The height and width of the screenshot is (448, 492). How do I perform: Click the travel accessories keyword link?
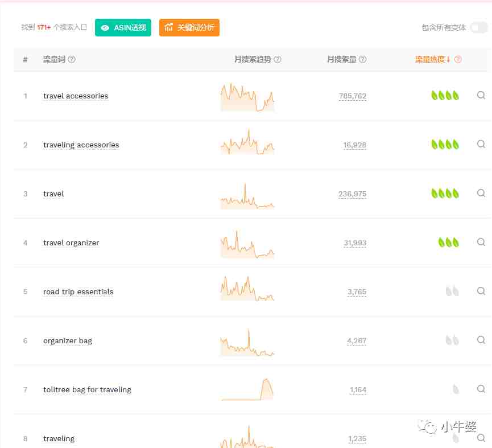pyautogui.click(x=76, y=96)
